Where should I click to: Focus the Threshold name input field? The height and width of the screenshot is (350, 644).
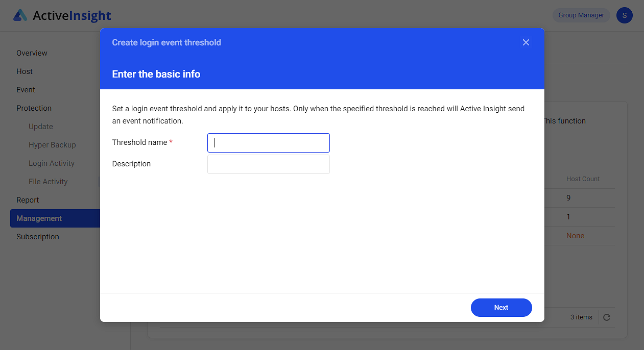pos(268,142)
